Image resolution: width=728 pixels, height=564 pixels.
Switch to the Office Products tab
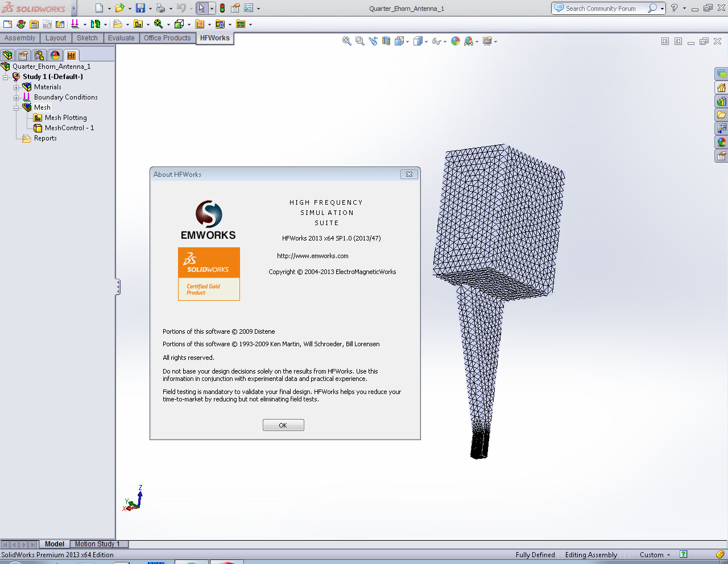pyautogui.click(x=167, y=38)
